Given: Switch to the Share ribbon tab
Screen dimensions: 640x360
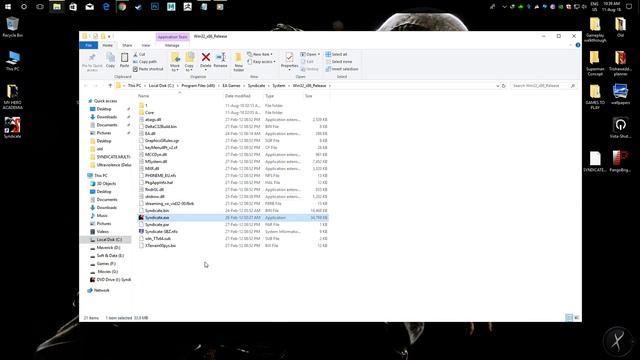Looking at the screenshot, I should (127, 45).
